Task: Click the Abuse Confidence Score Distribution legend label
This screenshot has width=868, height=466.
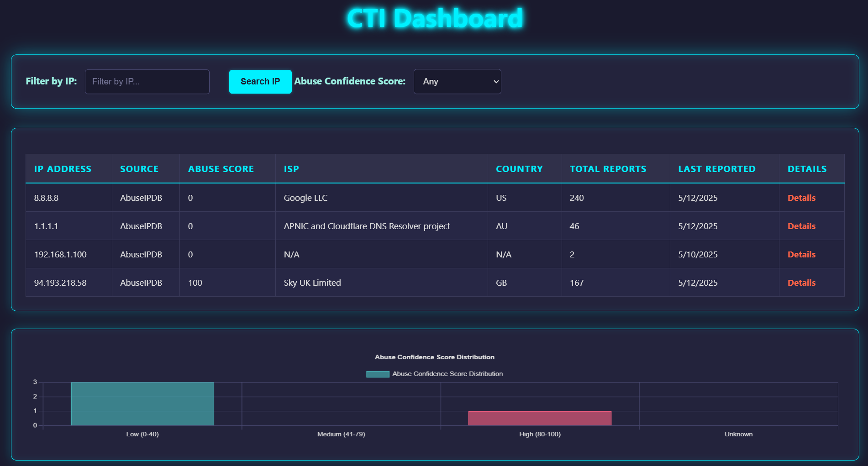Action: pos(447,374)
